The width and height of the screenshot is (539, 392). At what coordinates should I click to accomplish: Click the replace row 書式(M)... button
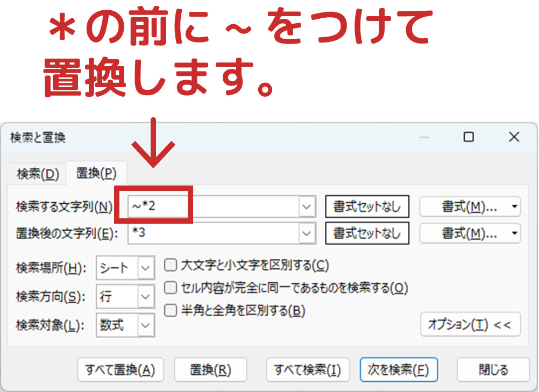tap(463, 233)
